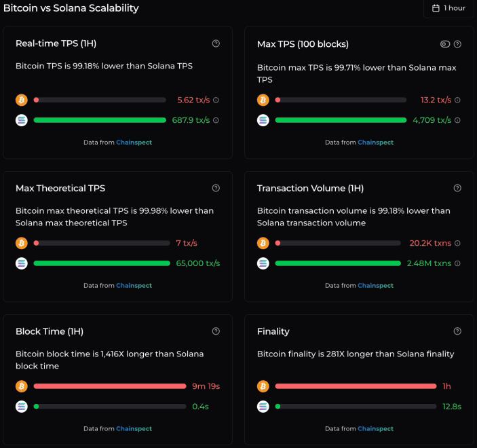The height and width of the screenshot is (448, 477).
Task: Click the Bitcoin vs Solana Scalability heading
Action: tap(71, 8)
